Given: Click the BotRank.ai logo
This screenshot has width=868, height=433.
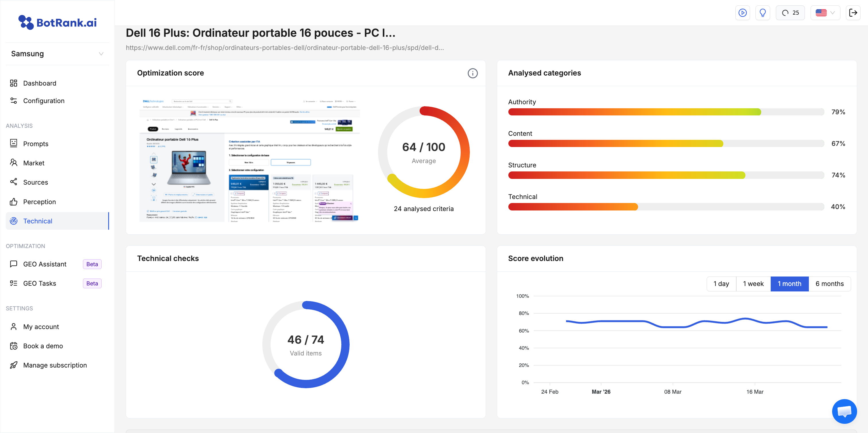Looking at the screenshot, I should [57, 22].
